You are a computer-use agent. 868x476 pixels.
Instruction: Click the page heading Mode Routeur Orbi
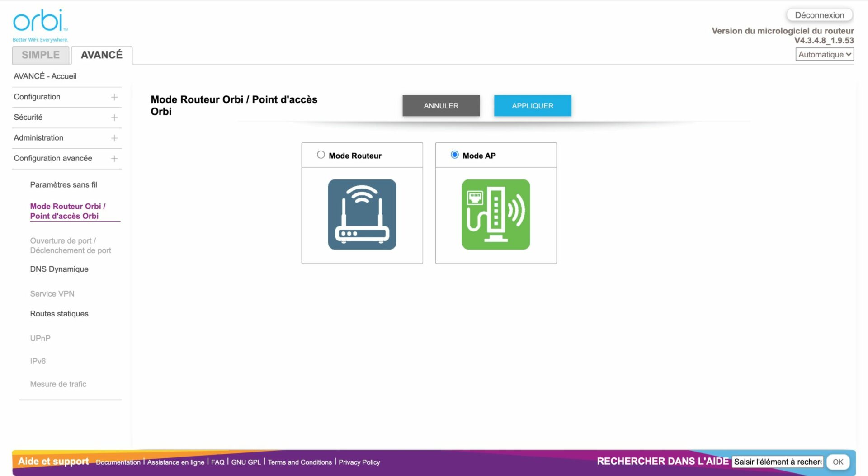click(234, 105)
